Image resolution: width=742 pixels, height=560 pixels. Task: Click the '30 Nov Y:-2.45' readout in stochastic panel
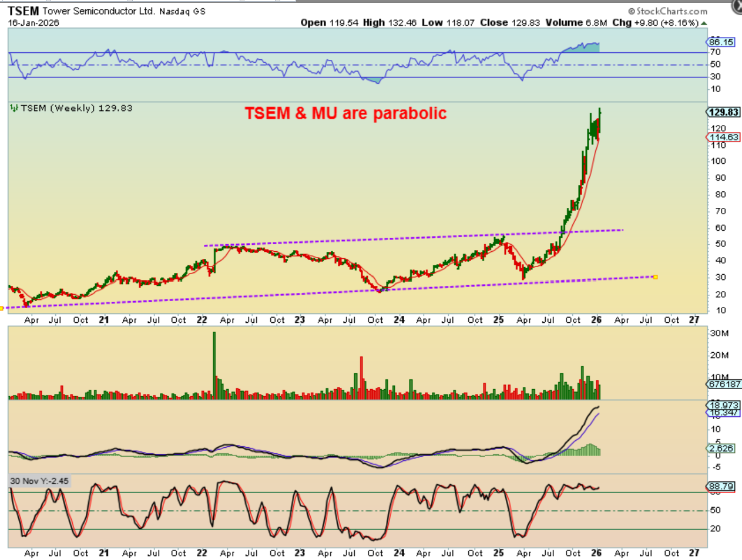pos(39,481)
